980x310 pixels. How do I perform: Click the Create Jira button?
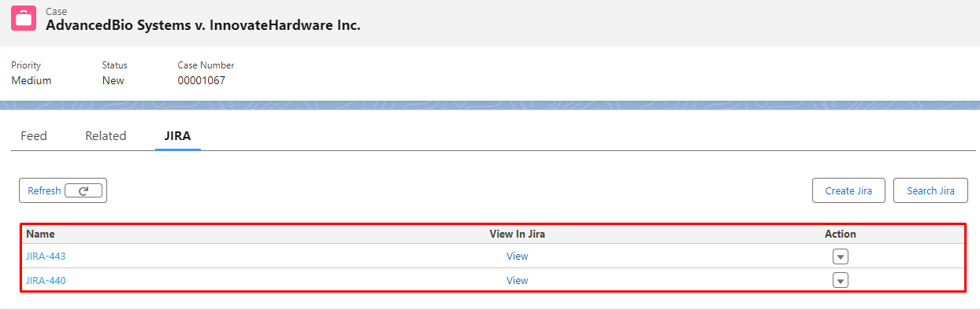pyautogui.click(x=848, y=190)
